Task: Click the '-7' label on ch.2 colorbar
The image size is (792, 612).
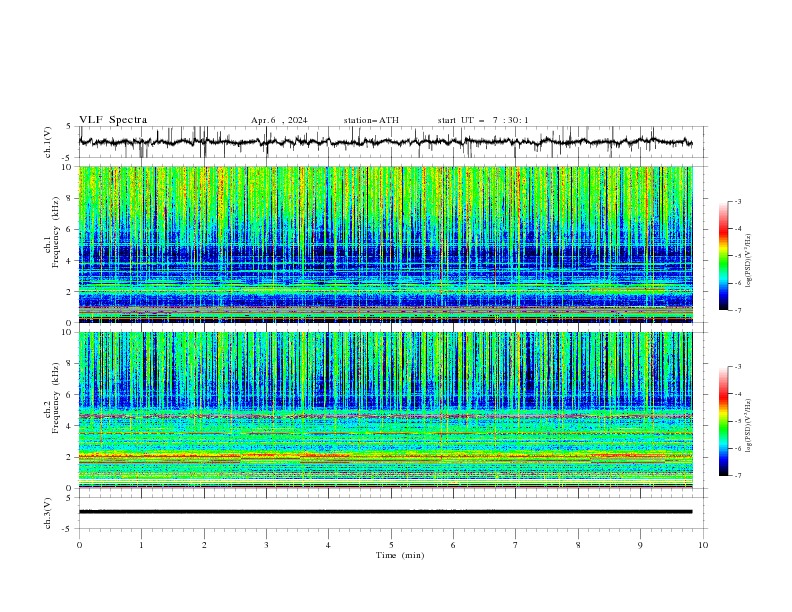Action: pos(738,475)
